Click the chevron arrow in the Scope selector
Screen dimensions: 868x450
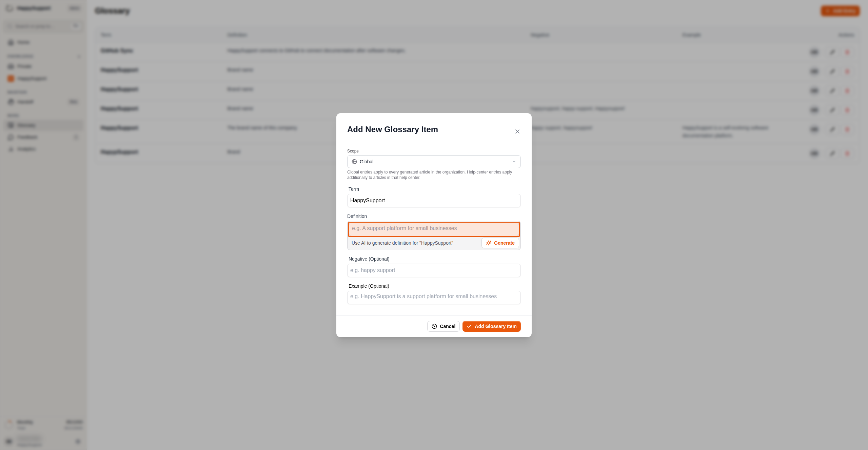[514, 162]
